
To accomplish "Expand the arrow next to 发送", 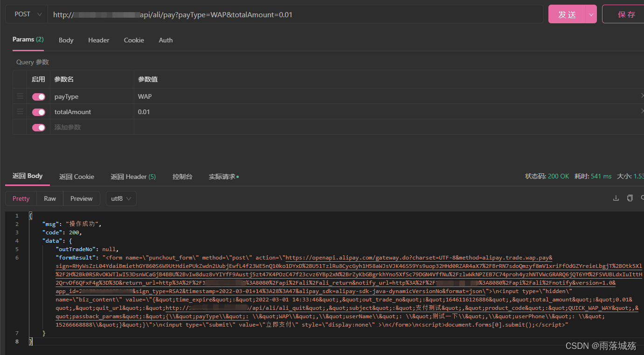I will 591,14.
